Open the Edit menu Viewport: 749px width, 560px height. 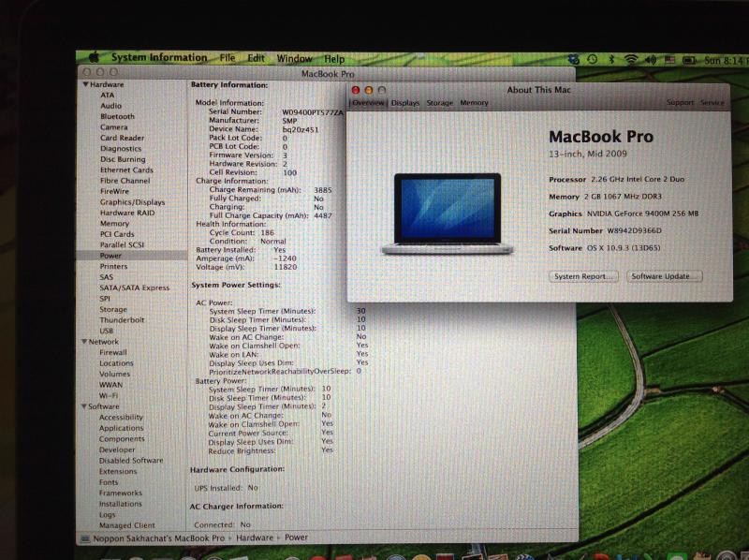pos(256,58)
